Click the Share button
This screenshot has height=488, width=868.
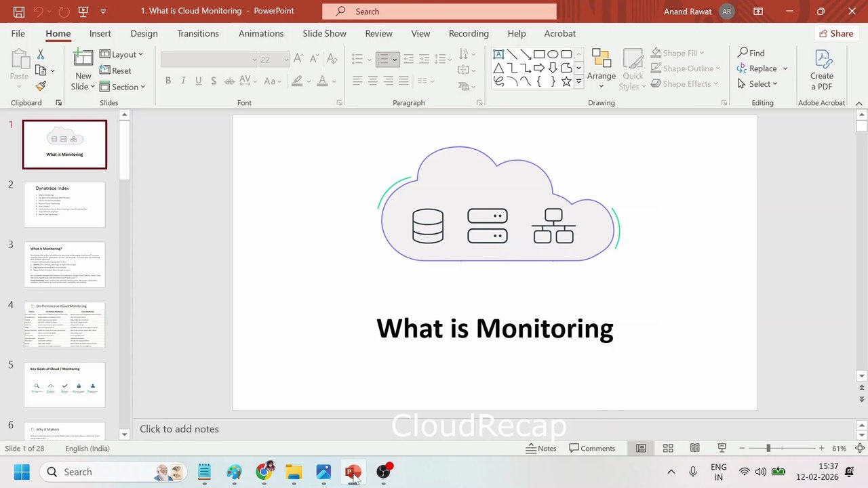pyautogui.click(x=835, y=33)
